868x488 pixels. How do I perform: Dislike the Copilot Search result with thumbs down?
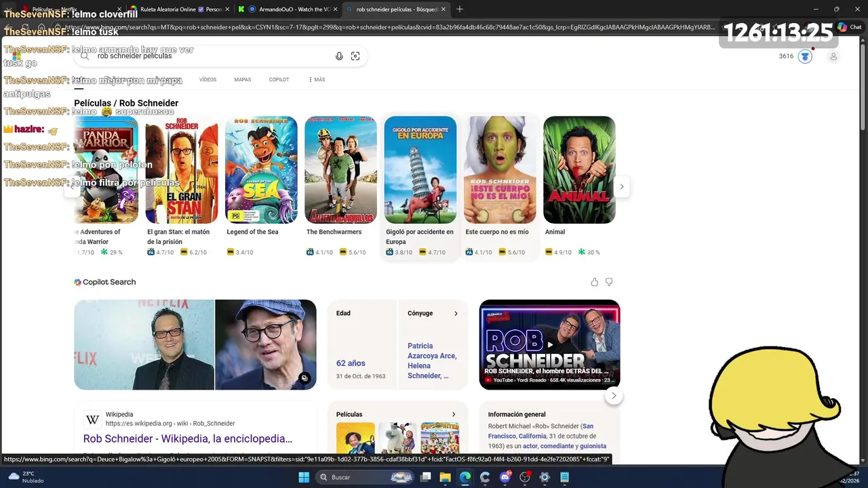[609, 282]
